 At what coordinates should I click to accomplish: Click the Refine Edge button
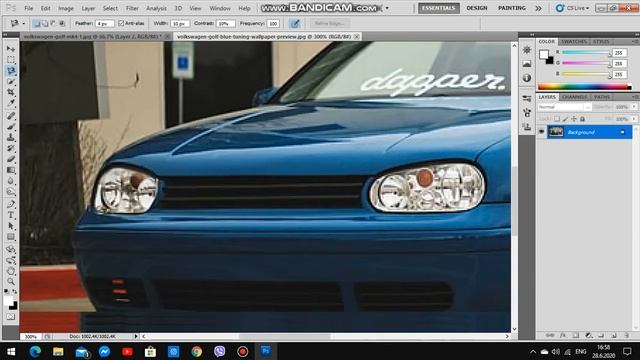[x=329, y=24]
